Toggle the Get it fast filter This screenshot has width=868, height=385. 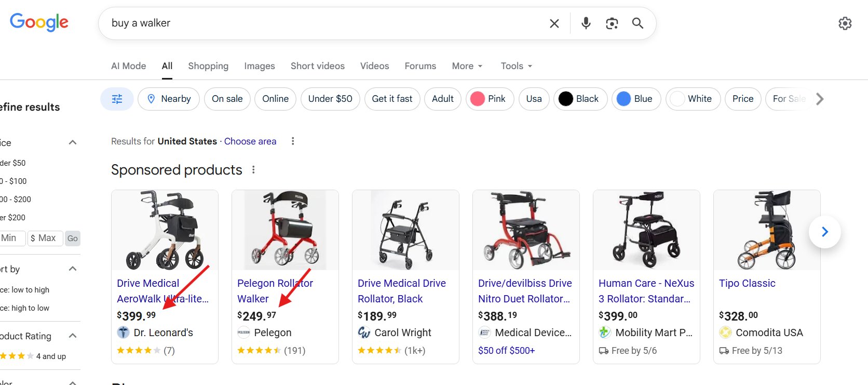392,98
